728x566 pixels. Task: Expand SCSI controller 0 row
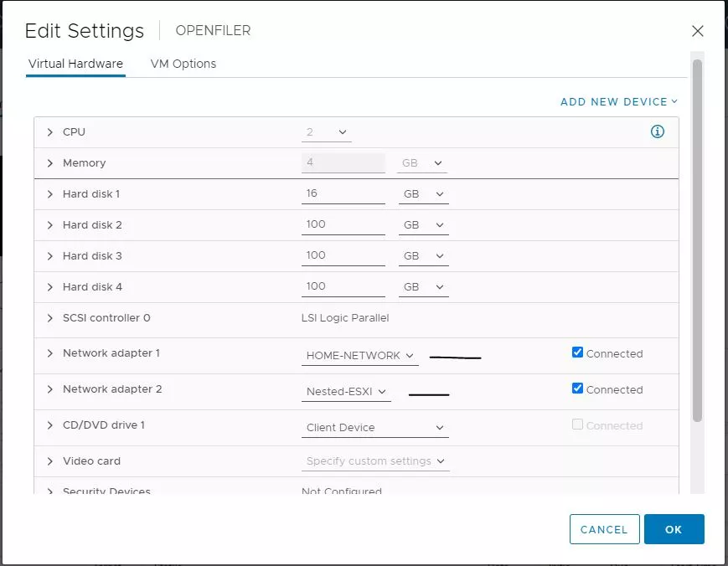point(49,318)
